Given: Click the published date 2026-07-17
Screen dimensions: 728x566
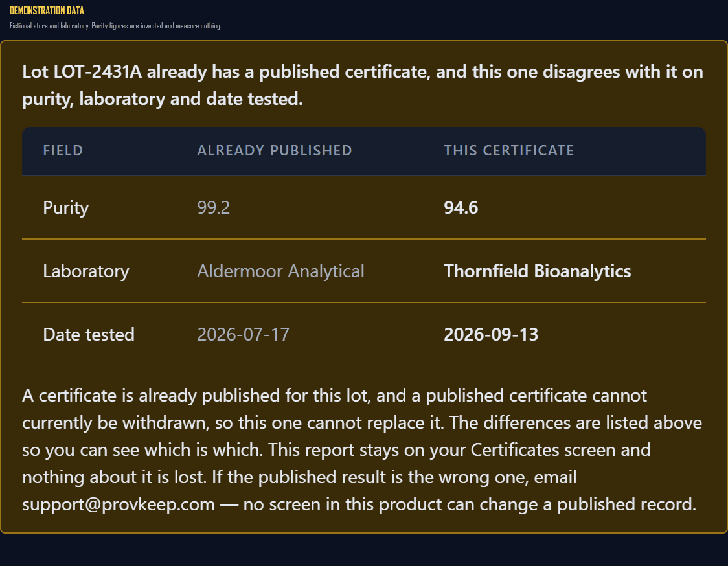Looking at the screenshot, I should pos(243,334).
